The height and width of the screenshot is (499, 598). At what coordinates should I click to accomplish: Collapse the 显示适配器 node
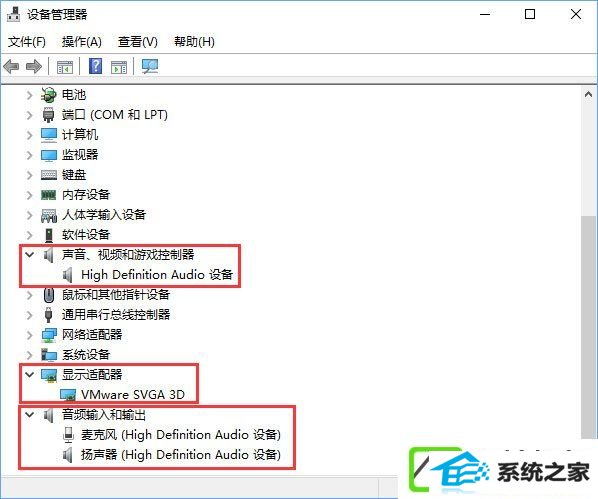[x=29, y=374]
